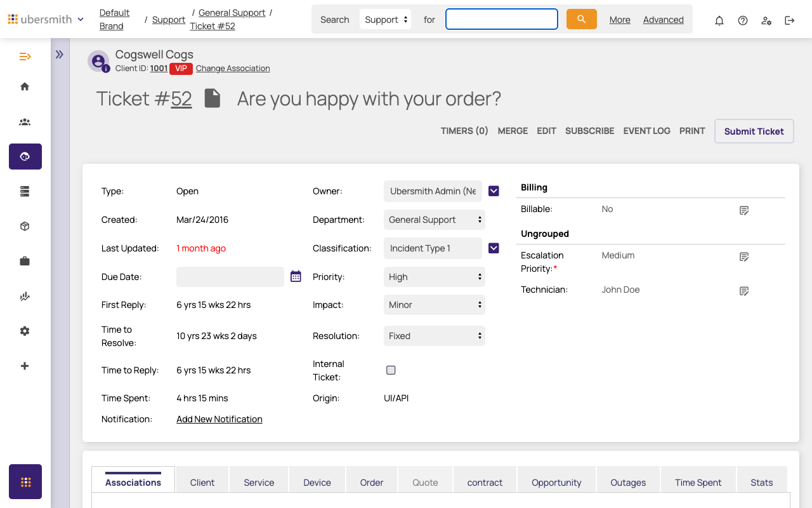Screen dimensions: 812x508
Task: Click the logout icon
Action: tap(790, 20)
